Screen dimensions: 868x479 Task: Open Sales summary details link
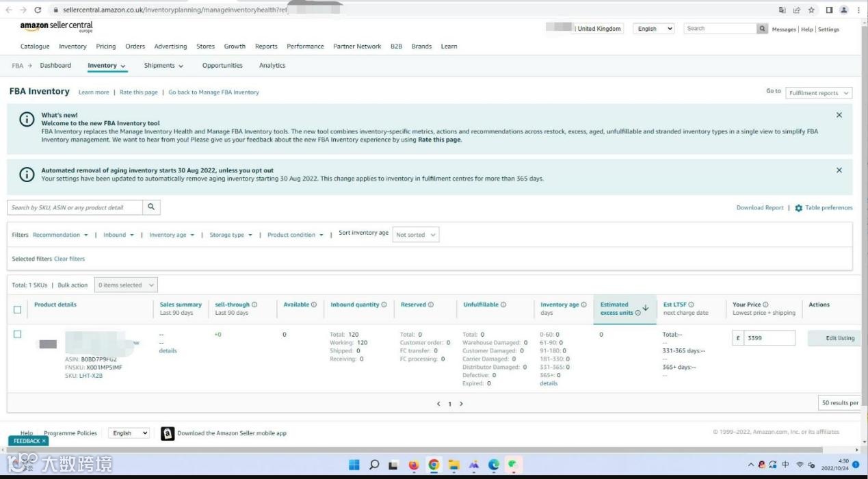click(x=168, y=351)
